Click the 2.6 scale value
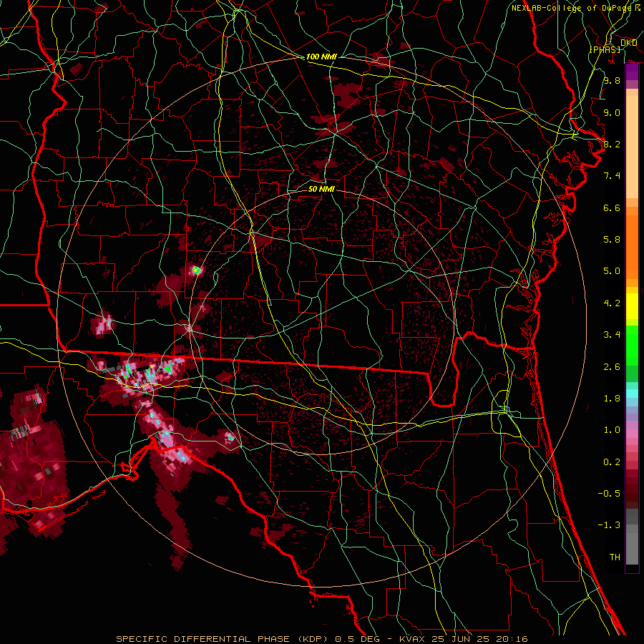This screenshot has height=644, width=644. pos(612,367)
